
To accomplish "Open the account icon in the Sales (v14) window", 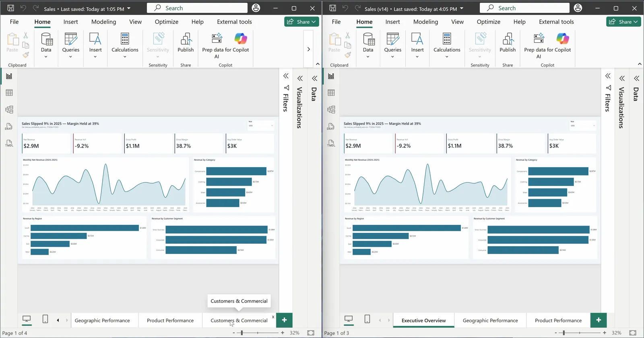I will [x=578, y=8].
